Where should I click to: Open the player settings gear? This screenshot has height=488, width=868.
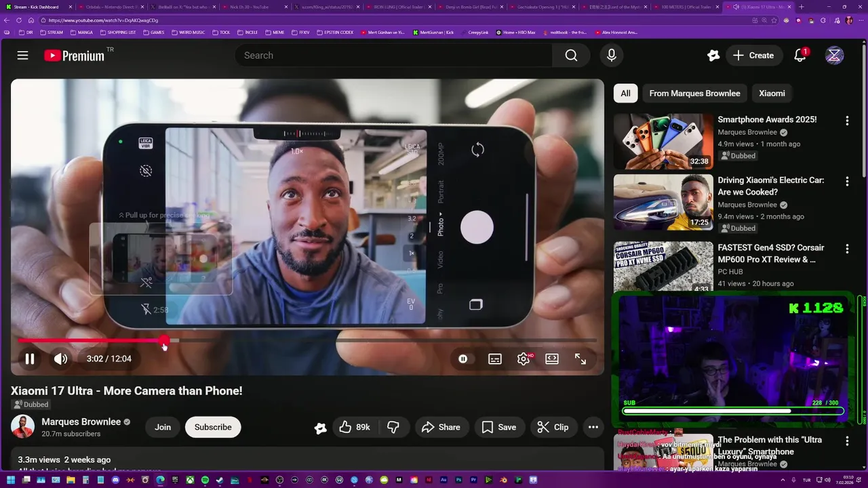coord(524,359)
